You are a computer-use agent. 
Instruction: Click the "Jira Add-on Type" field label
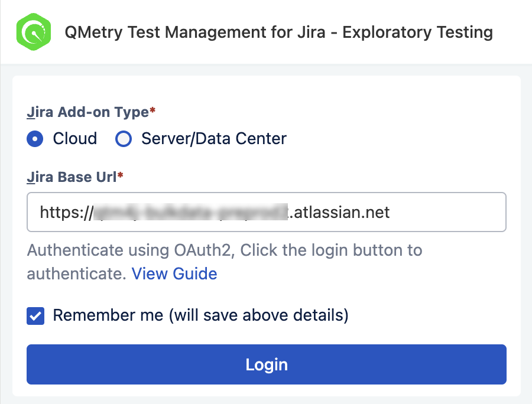[x=88, y=112]
